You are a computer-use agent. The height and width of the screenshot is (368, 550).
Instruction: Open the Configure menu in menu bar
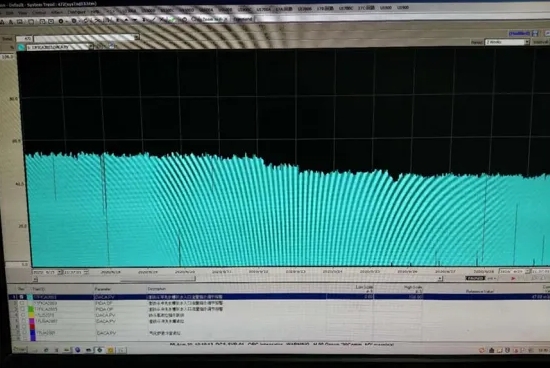[76, 12]
